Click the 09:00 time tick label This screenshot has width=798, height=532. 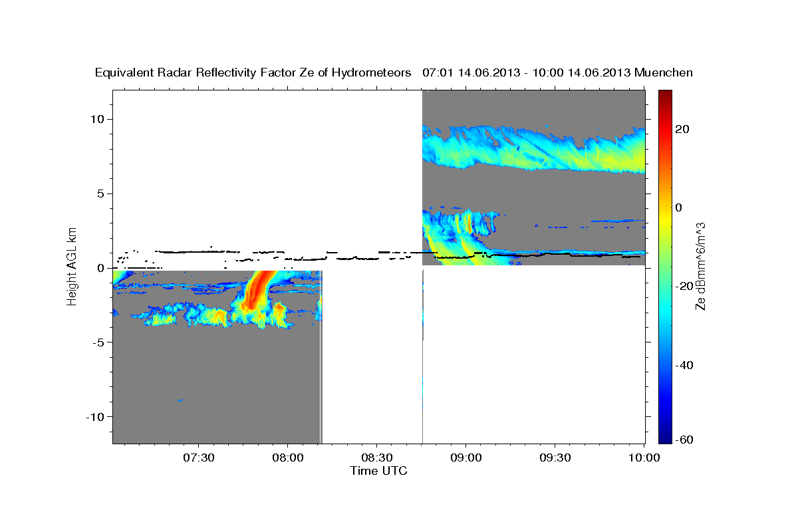coord(466,458)
